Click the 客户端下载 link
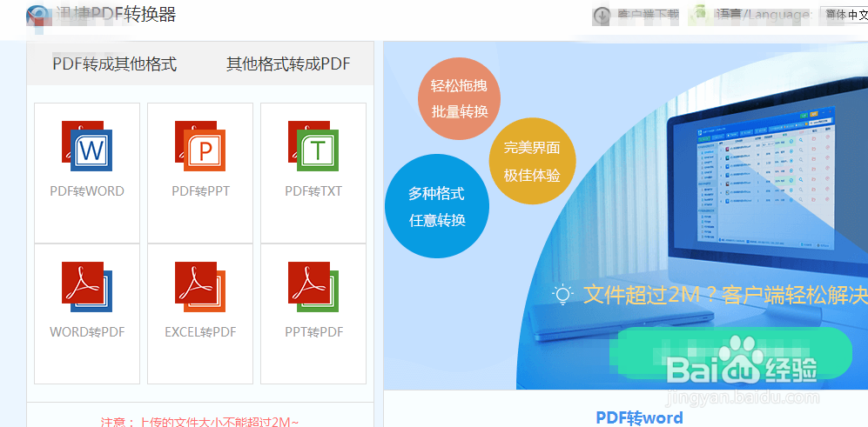 coord(648,16)
